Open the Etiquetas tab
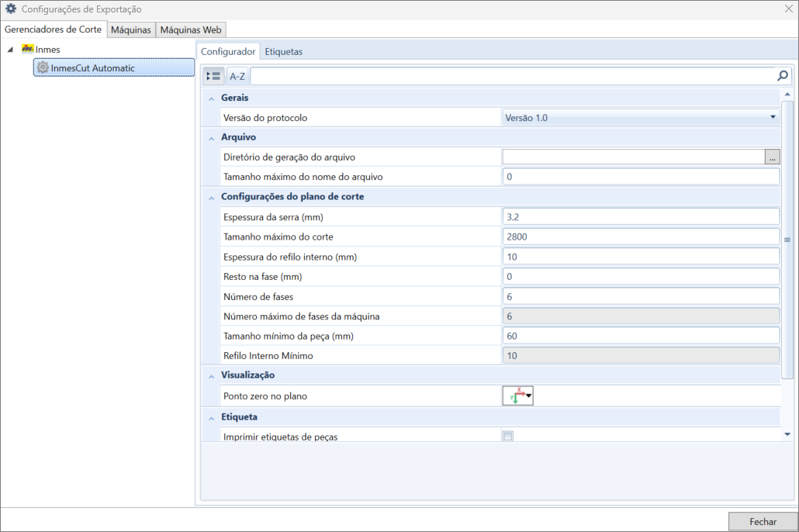 pos(283,51)
